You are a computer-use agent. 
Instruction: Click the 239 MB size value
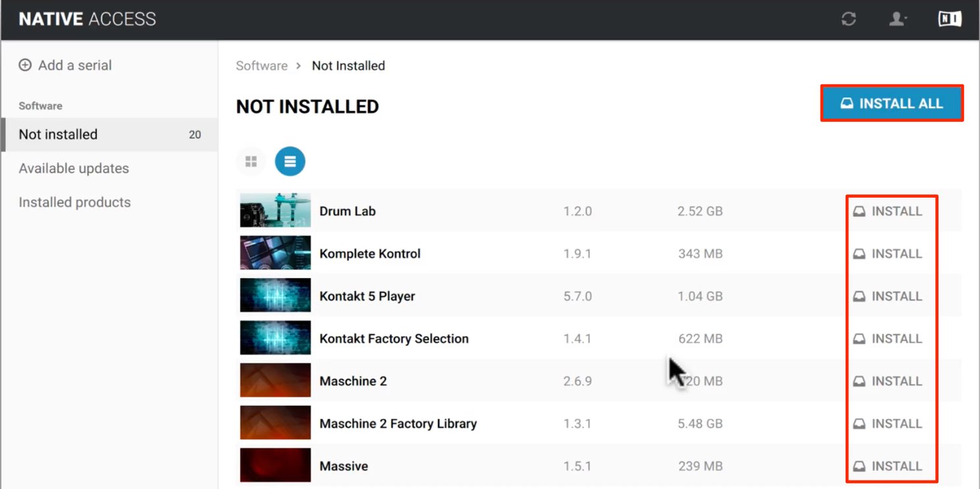(x=700, y=466)
